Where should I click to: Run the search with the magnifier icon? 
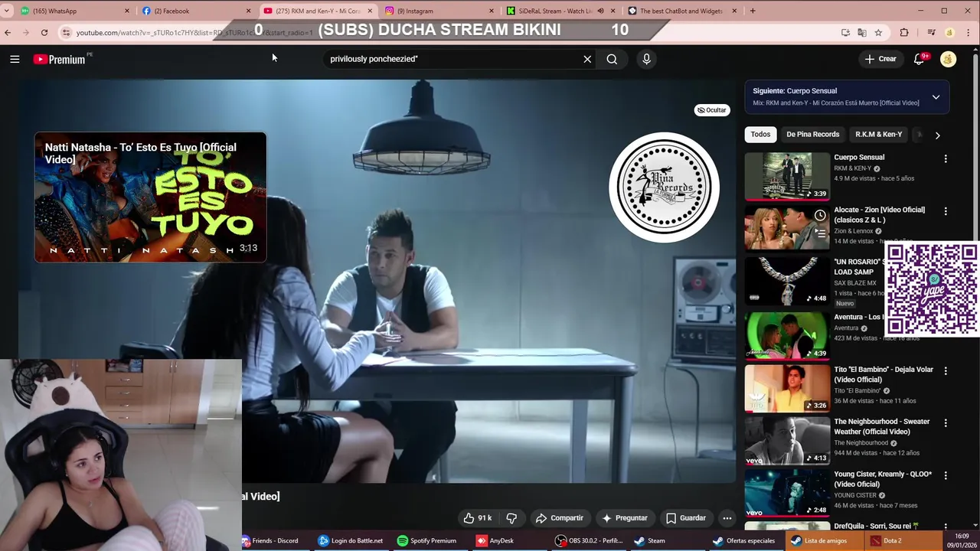(x=612, y=59)
